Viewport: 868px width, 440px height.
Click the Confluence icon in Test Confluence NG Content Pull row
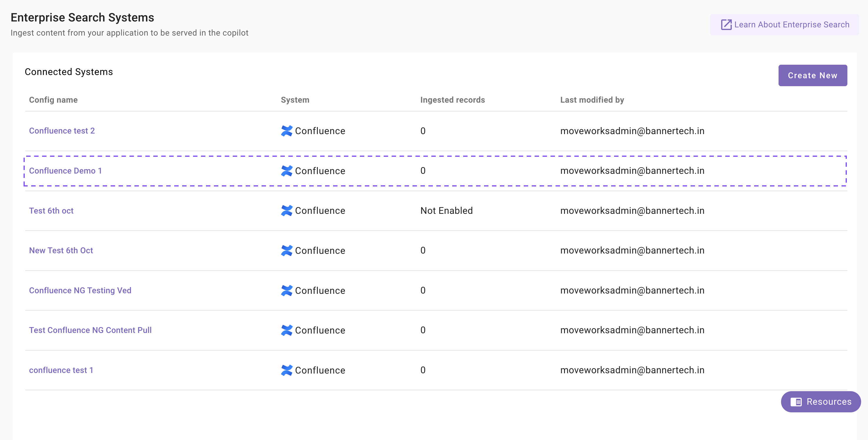point(286,330)
